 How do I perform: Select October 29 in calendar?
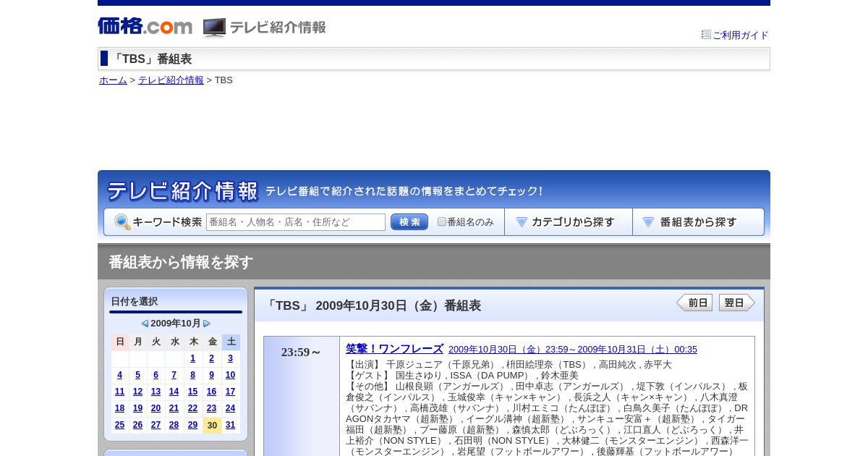tap(193, 425)
